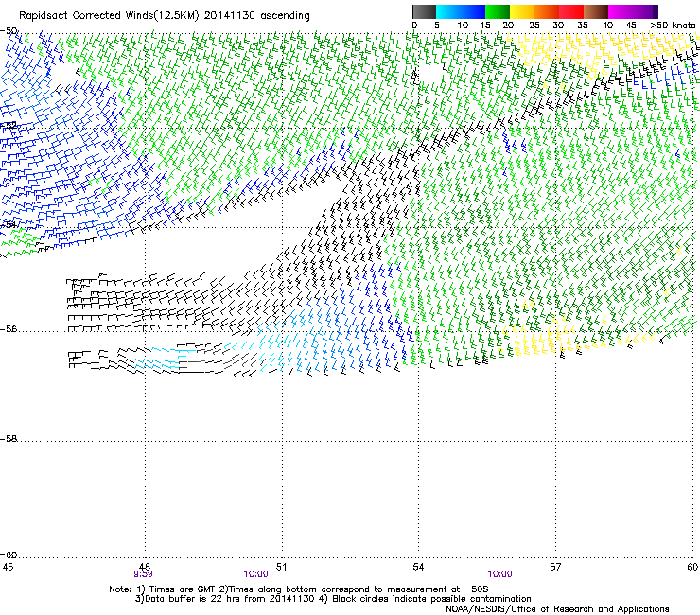Click the orange 25-30 knots legend swatch
This screenshot has height=615, width=700.
[547, 11]
